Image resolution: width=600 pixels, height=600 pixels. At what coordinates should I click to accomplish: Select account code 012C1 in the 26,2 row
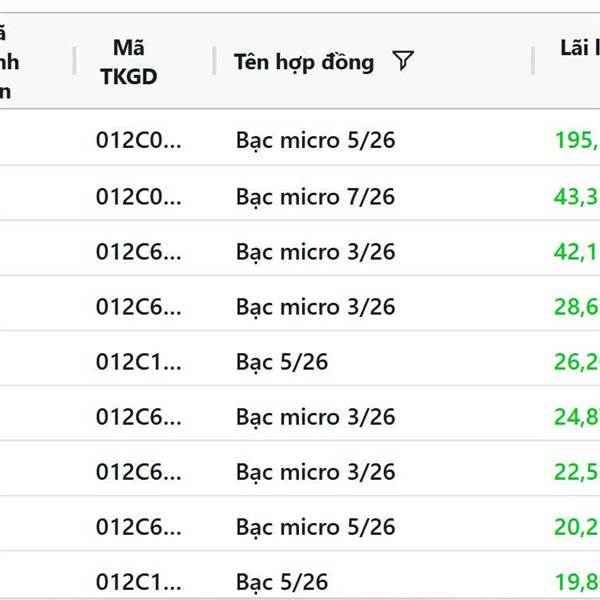pos(139,362)
